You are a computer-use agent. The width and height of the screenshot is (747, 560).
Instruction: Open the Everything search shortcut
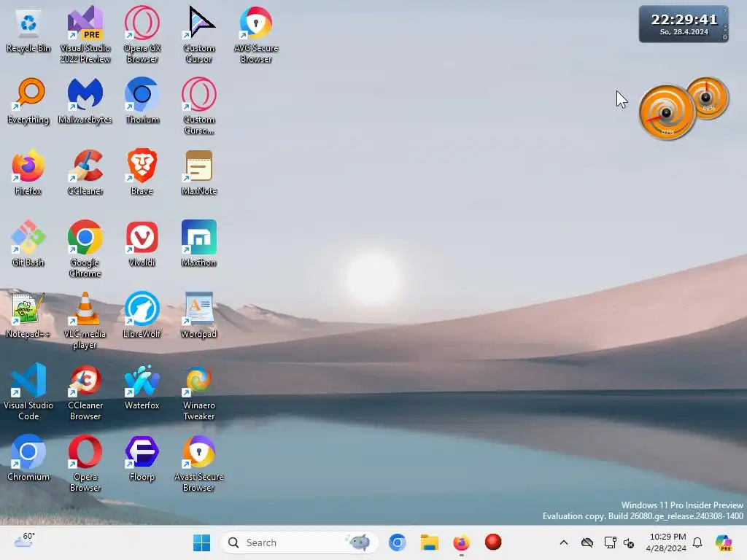28,101
